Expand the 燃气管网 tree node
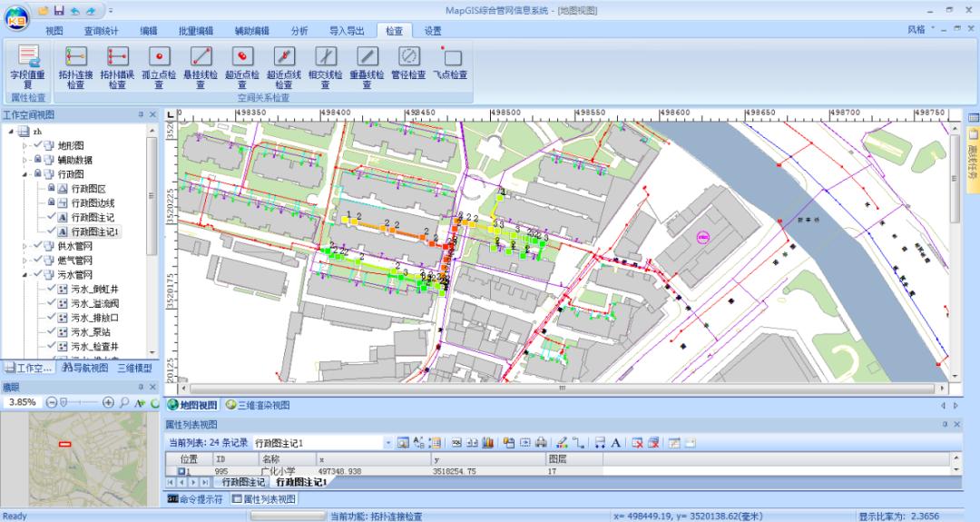 [25, 261]
